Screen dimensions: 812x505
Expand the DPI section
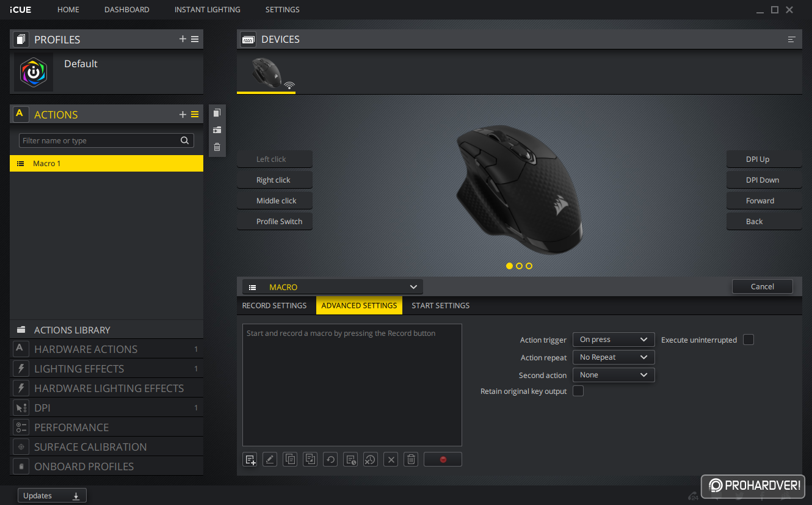click(106, 408)
